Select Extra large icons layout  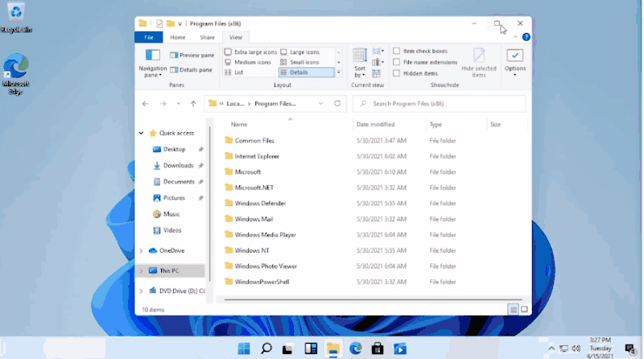250,52
